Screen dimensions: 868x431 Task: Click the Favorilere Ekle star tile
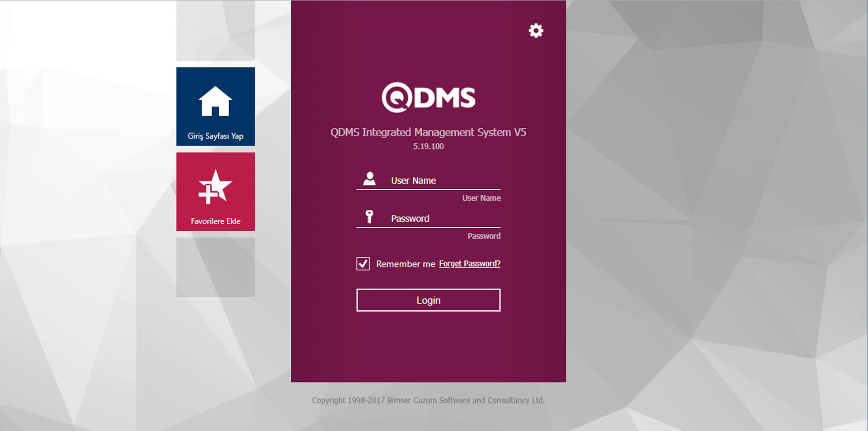coord(216,192)
